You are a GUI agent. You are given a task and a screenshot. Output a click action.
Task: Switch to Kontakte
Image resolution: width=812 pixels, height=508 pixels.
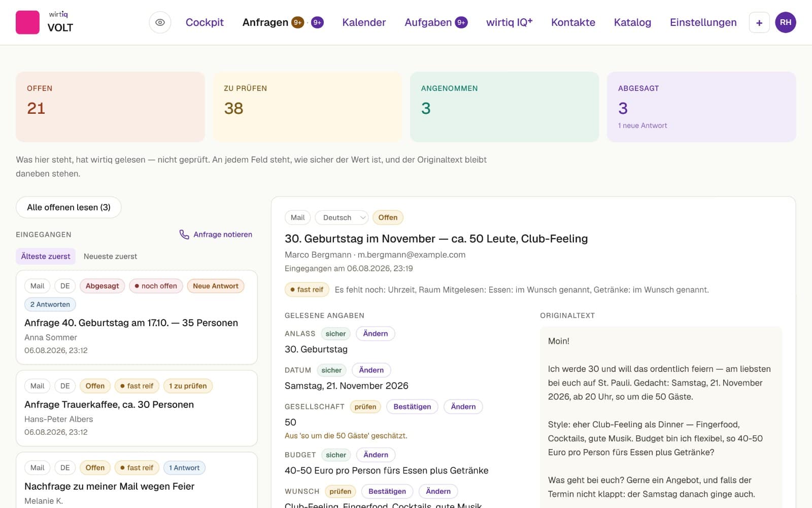[x=573, y=22]
